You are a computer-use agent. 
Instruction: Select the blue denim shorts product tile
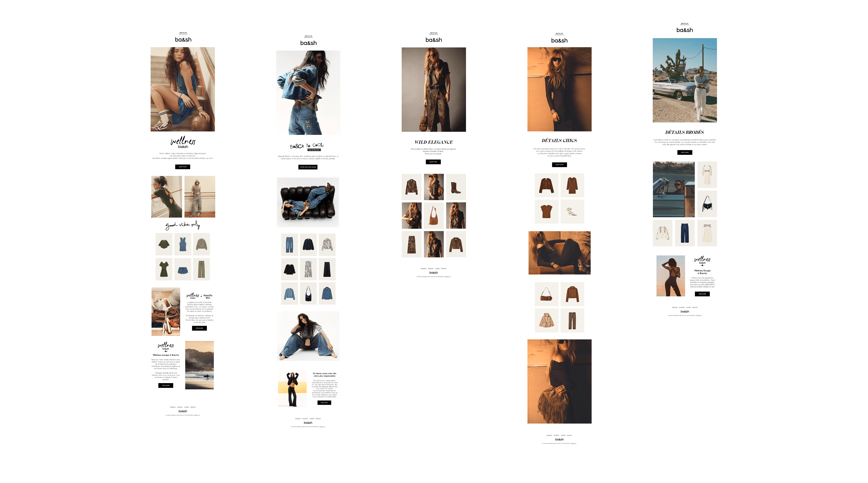click(x=183, y=269)
